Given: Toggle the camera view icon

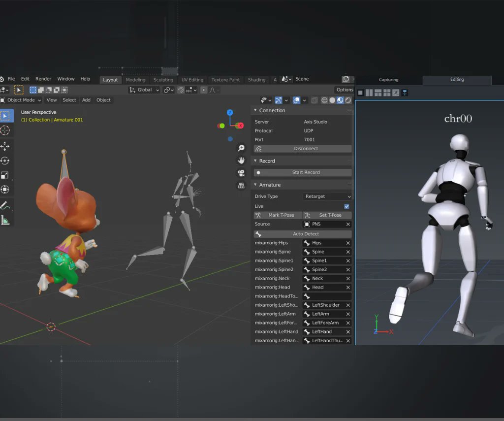Looking at the screenshot, I should coord(241,173).
